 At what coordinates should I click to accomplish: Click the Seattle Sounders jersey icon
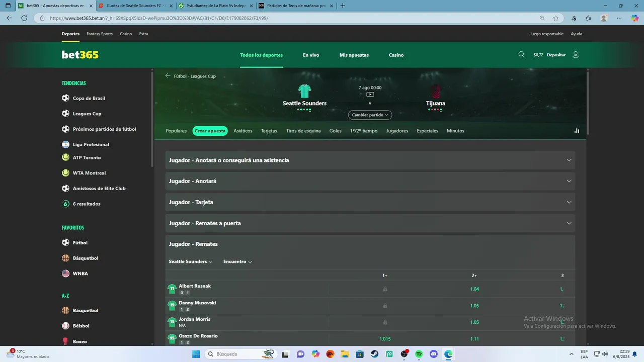(304, 91)
